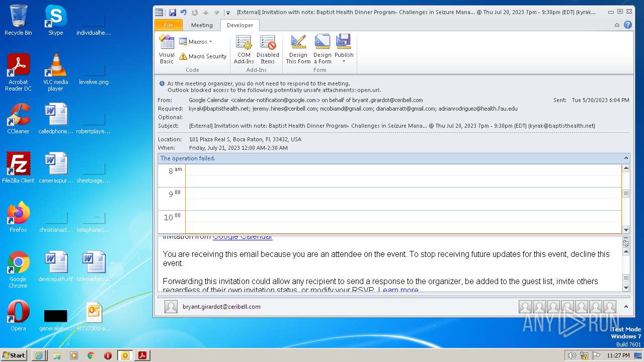Launch Skype from desktop
Screen dimensions: 644x362
click(x=55, y=20)
